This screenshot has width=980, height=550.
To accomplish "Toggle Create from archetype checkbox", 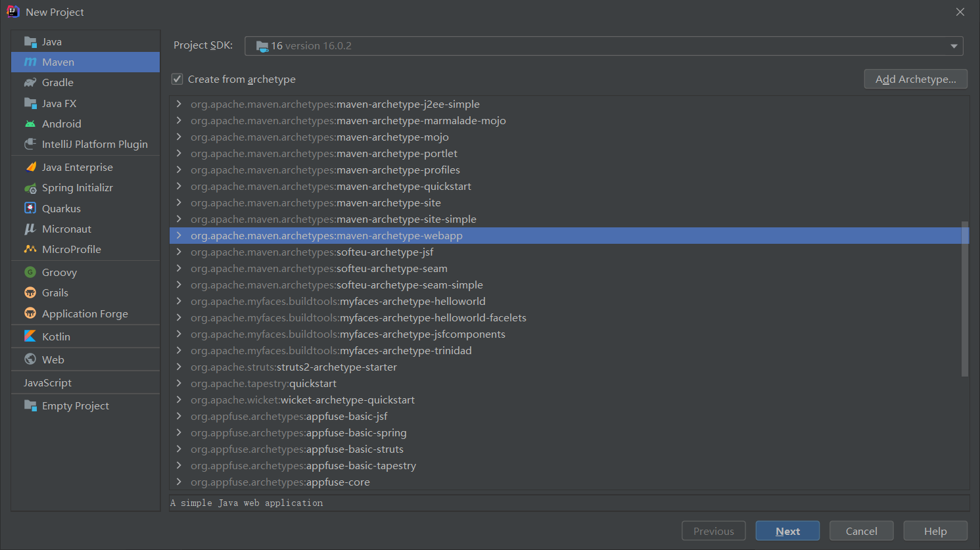I will coord(177,79).
